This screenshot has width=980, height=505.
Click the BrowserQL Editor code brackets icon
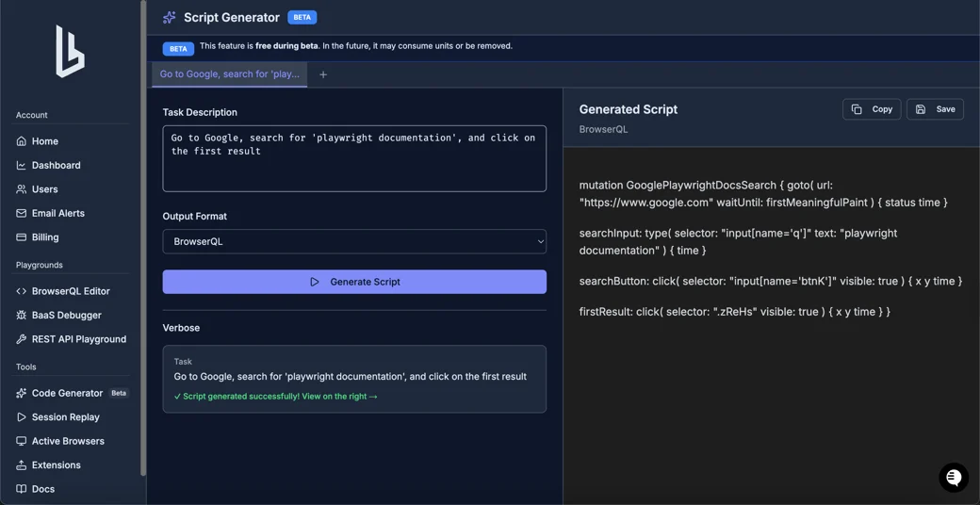click(x=22, y=290)
